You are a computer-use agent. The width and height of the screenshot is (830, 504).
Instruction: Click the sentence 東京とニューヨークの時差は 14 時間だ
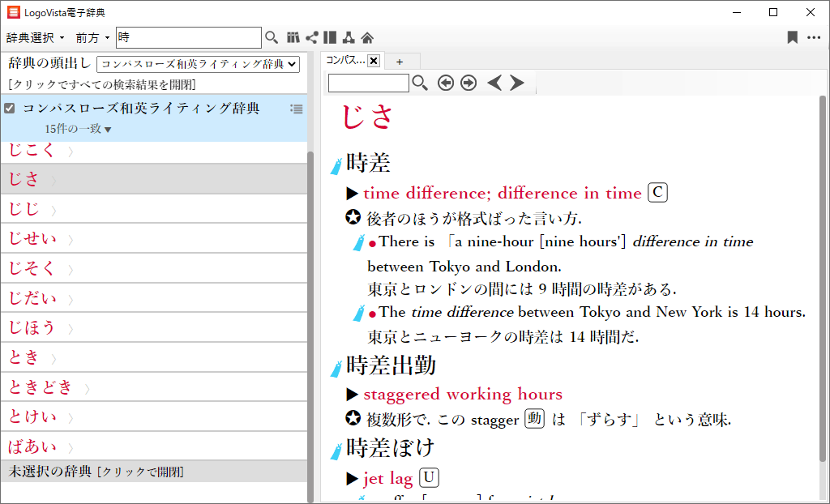pos(503,337)
